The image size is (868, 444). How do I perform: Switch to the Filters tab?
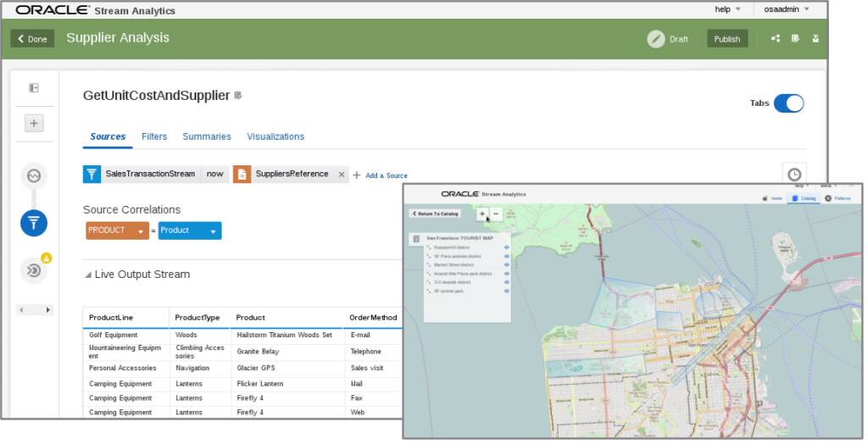pyautogui.click(x=154, y=136)
